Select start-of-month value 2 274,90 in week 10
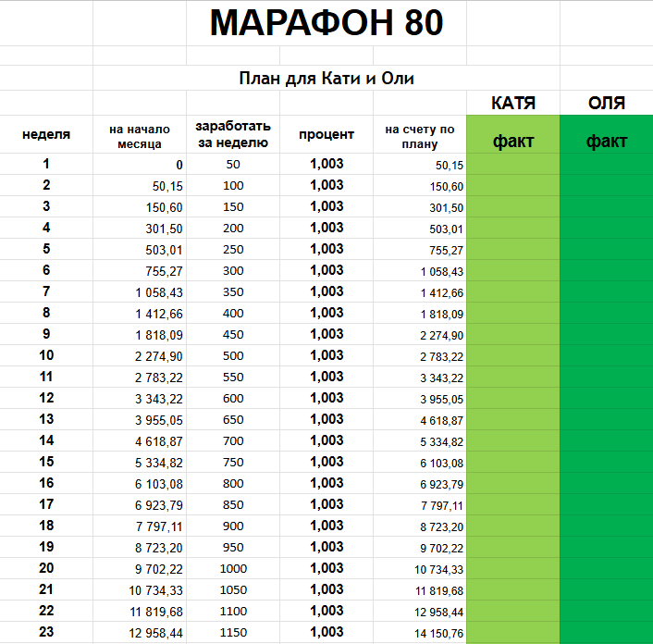This screenshot has width=653, height=644. pyautogui.click(x=140, y=355)
